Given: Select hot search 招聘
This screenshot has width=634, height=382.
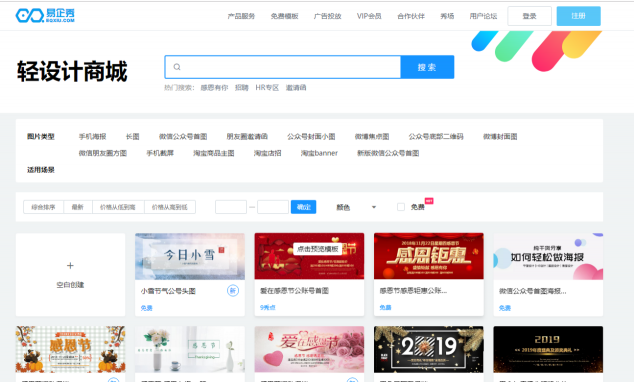Looking at the screenshot, I should [x=242, y=88].
